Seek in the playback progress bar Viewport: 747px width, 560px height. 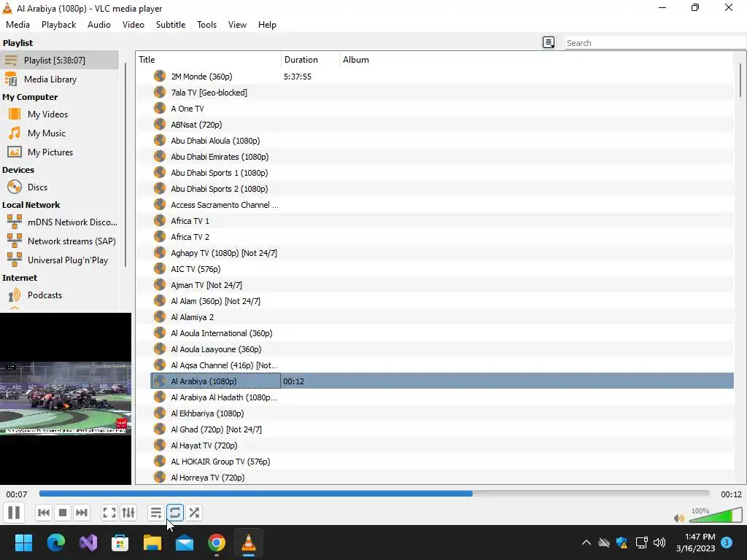tap(374, 494)
